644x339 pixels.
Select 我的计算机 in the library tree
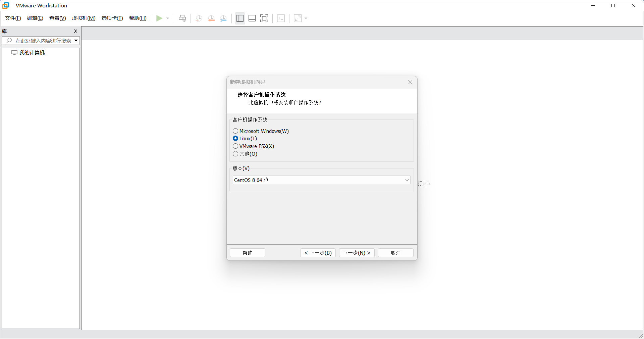tap(32, 53)
